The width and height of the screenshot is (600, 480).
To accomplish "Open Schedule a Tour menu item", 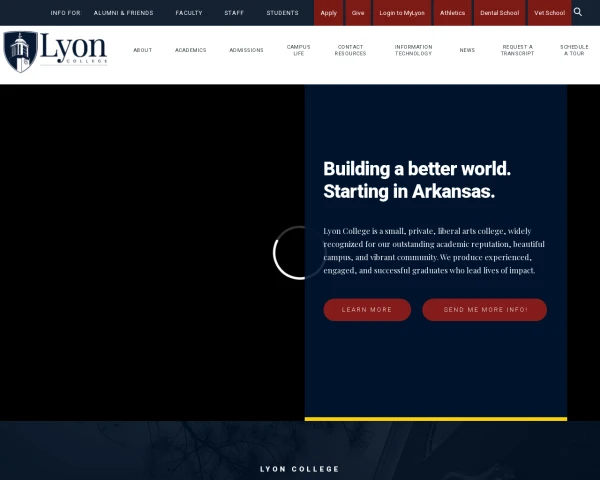I will (x=574, y=50).
